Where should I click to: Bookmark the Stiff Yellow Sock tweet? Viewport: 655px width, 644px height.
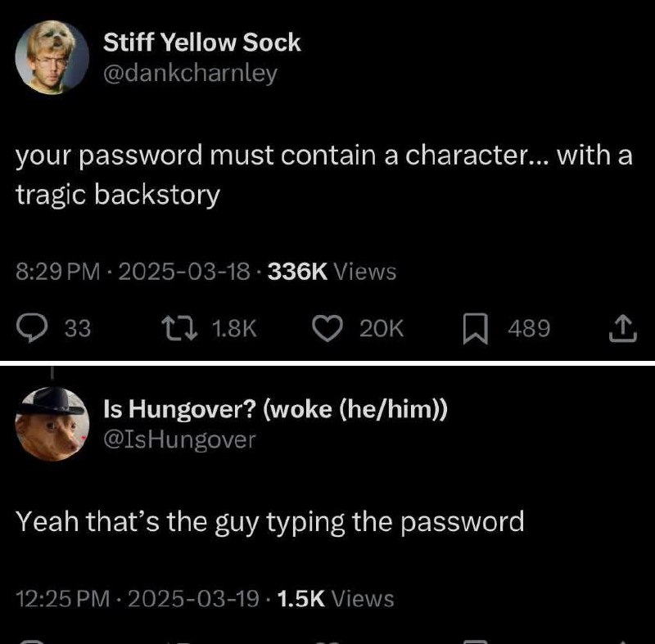click(x=476, y=329)
